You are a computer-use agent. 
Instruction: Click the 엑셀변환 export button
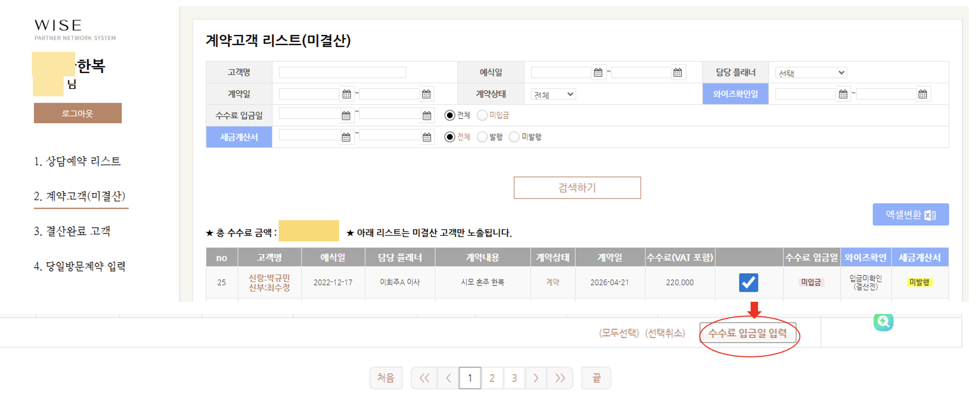tap(910, 214)
